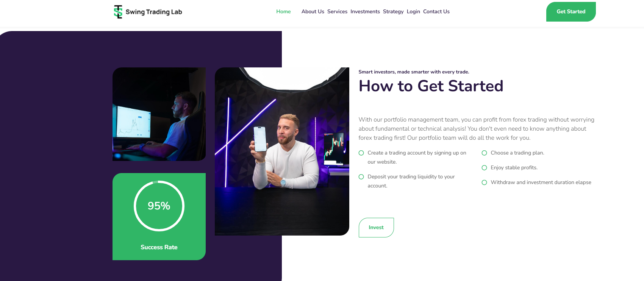
Task: Click circle bullet beside Create a trading account
Action: pyautogui.click(x=361, y=153)
